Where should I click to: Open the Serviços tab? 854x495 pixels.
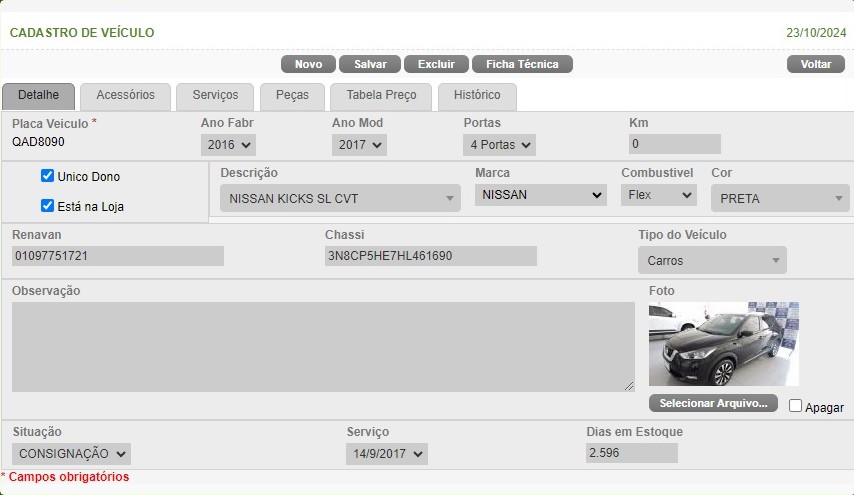pyautogui.click(x=215, y=96)
